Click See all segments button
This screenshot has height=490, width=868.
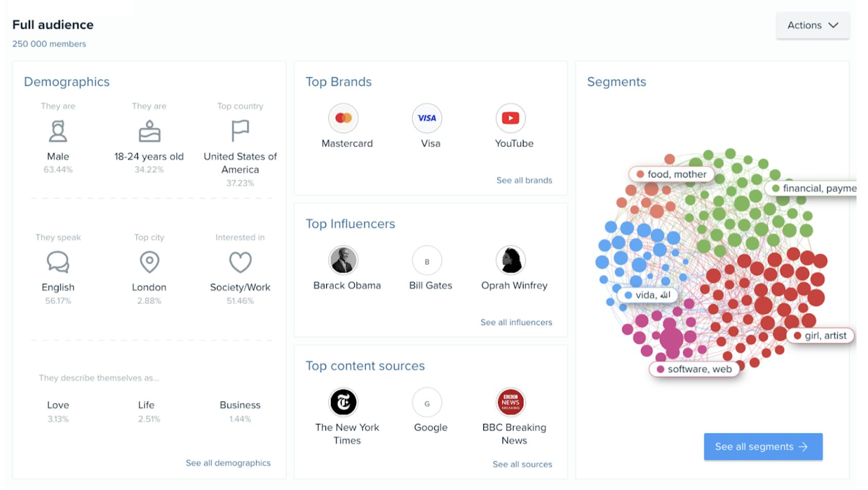coord(762,446)
